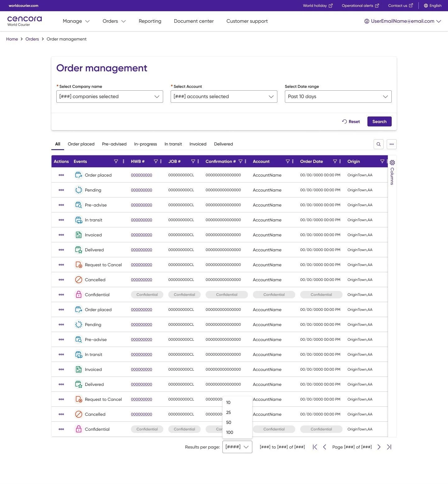448x484 pixels.
Task: Open JOB # column kebab menu
Action: (x=198, y=161)
